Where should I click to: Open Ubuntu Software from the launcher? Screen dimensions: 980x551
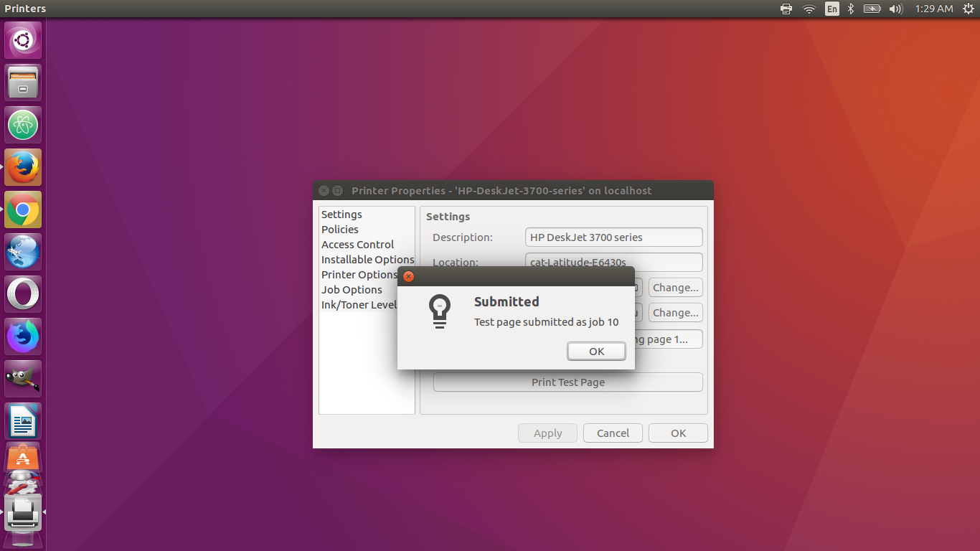point(23,457)
